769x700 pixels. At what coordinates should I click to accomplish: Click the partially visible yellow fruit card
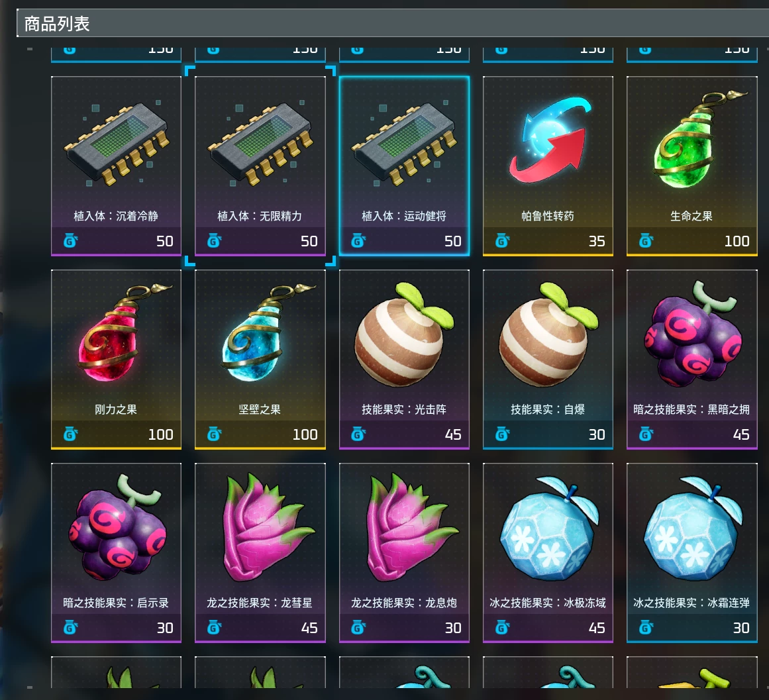coord(692,672)
